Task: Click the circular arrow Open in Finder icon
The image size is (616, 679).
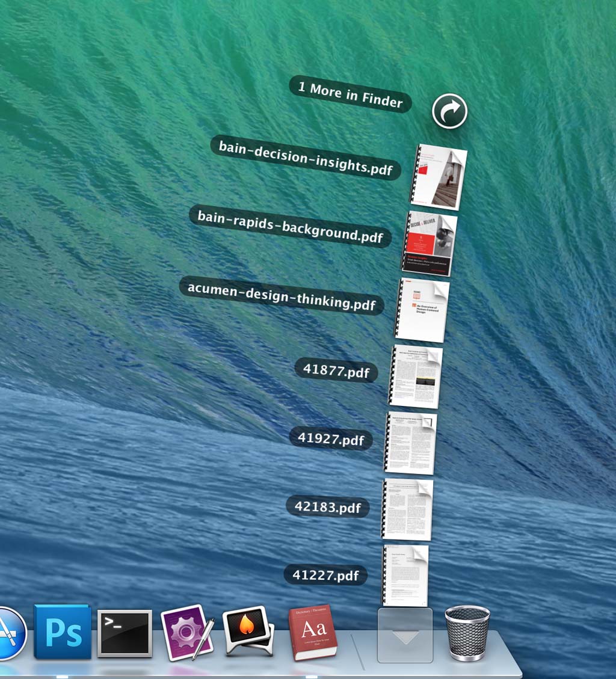Action: [449, 111]
